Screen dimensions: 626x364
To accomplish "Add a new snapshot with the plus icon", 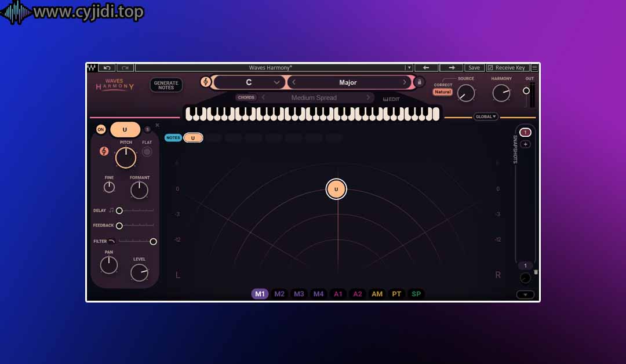I will [525, 144].
